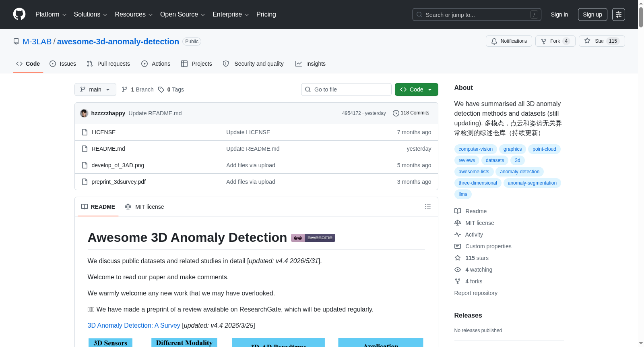Switch to the Issues tab
Image resolution: width=644 pixels, height=347 pixels.
tap(63, 64)
